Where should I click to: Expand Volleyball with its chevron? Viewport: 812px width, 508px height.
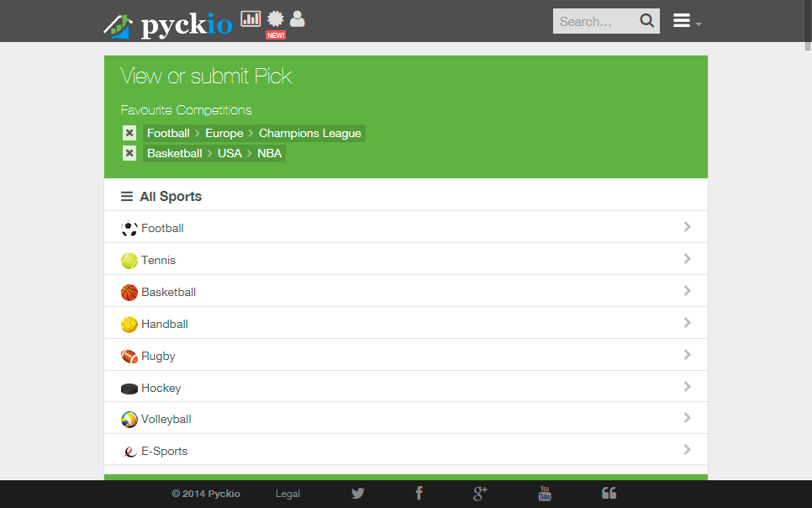click(x=688, y=418)
